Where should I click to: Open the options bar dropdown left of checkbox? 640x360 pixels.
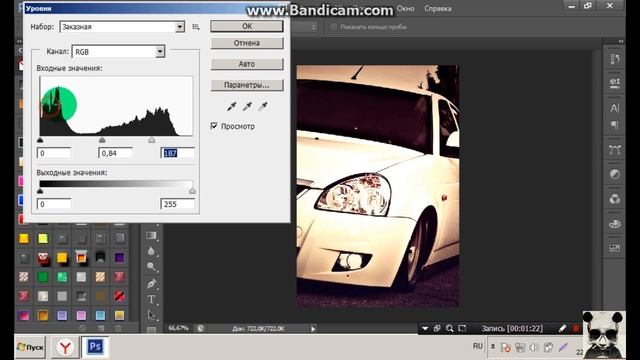coord(313,27)
